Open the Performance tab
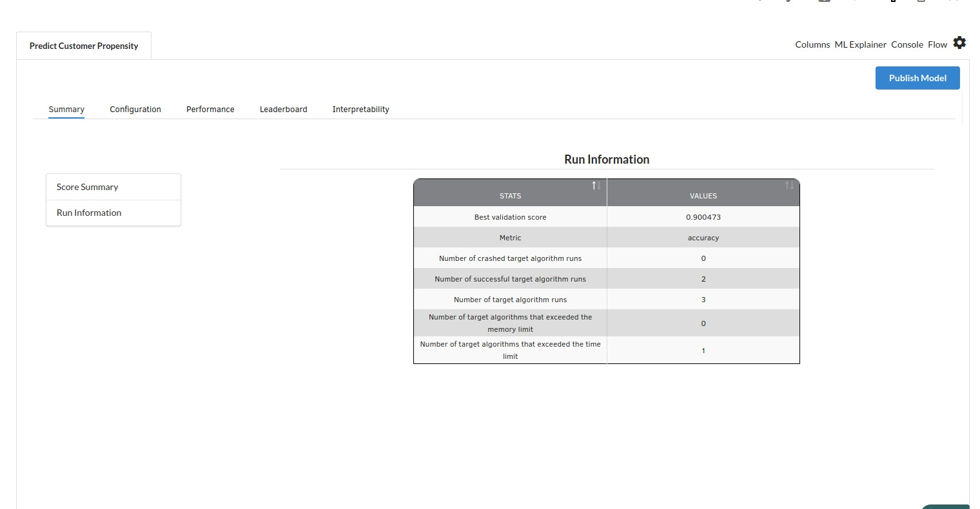Image resolution: width=980 pixels, height=509 pixels. [210, 110]
